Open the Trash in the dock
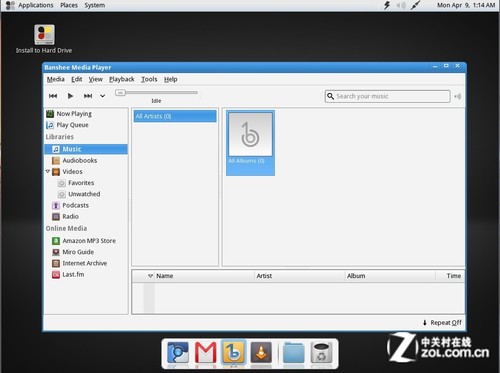Screen dimensions: 500x373 [x=321, y=352]
